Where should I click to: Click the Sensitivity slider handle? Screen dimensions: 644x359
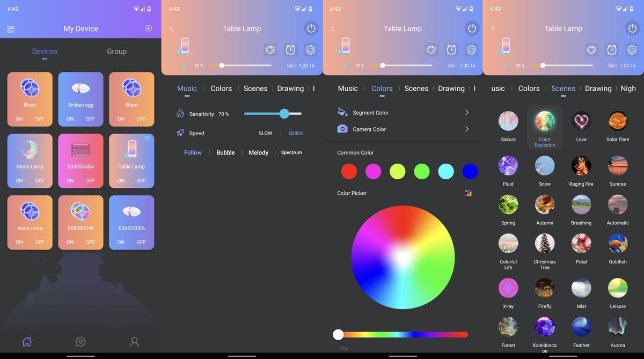(284, 114)
